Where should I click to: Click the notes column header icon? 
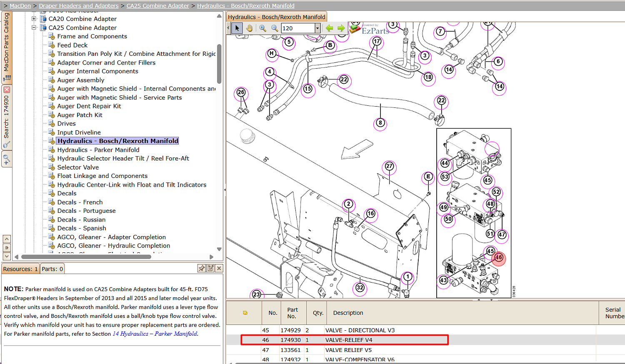tap(245, 313)
